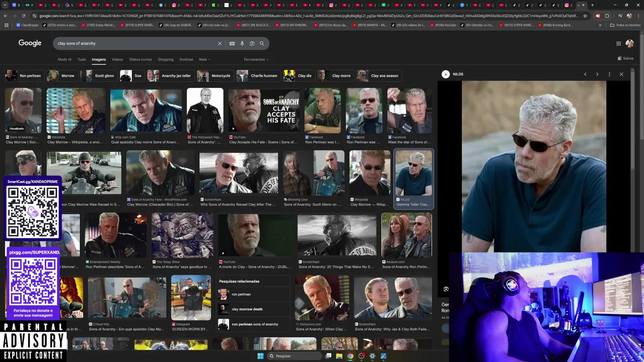Image resolution: width=644 pixels, height=362 pixels.
Task: Open the on-screen keyboard input tool
Action: tap(232, 43)
